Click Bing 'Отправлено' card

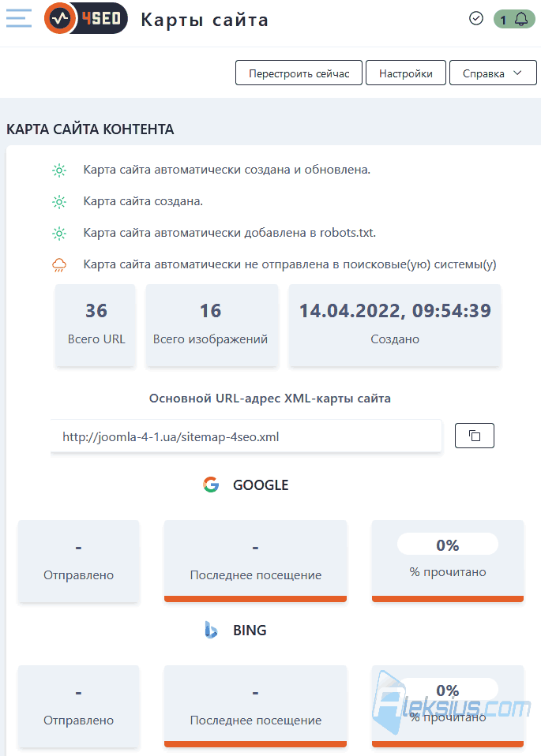tap(79, 706)
